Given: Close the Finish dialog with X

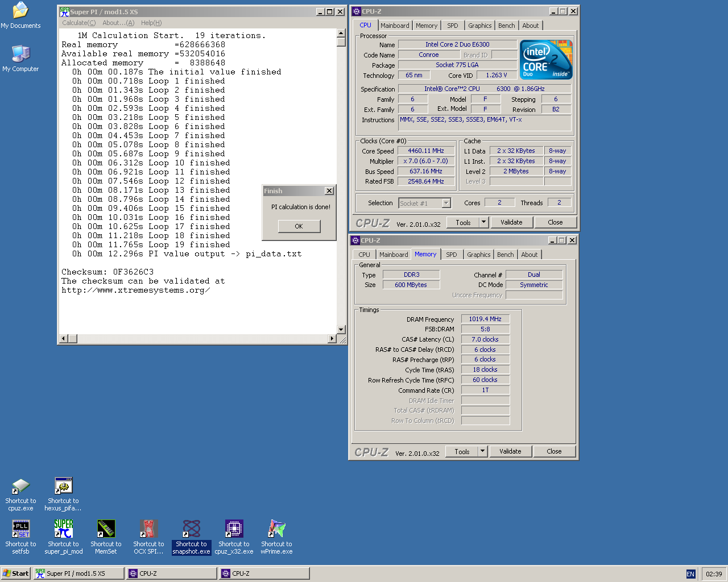Looking at the screenshot, I should (329, 190).
